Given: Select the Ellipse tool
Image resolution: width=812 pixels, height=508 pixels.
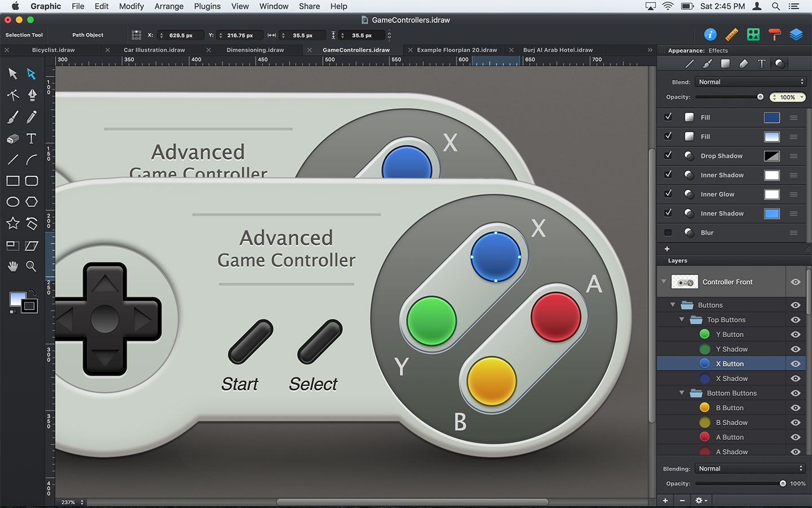Looking at the screenshot, I should pyautogui.click(x=12, y=202).
